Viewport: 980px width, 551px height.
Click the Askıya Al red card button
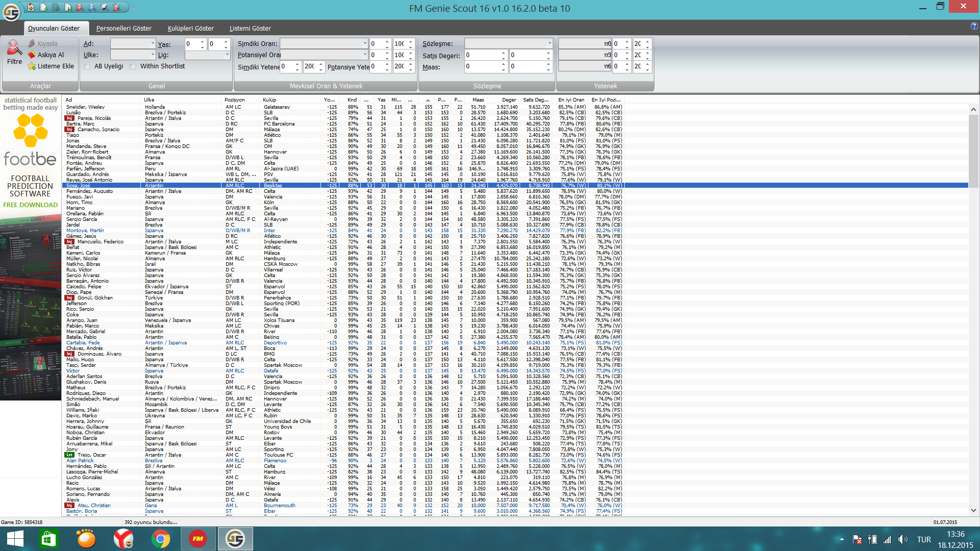[46, 55]
